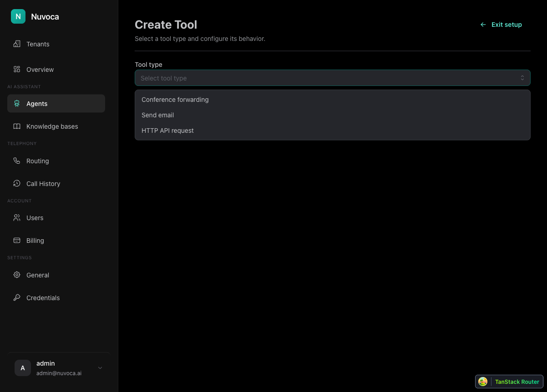
Task: Choose Send email option
Action: [332, 115]
